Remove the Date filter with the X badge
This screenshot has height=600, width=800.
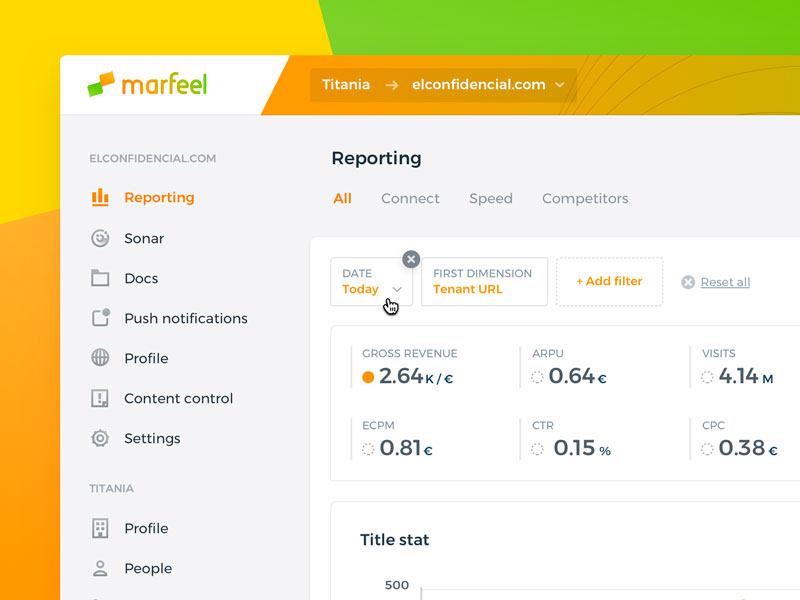[x=411, y=259]
